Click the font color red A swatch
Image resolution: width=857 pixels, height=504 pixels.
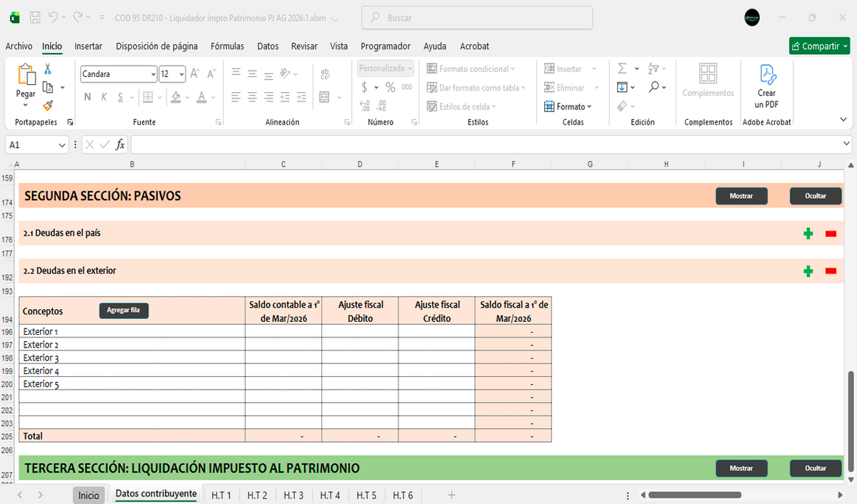coord(201,97)
